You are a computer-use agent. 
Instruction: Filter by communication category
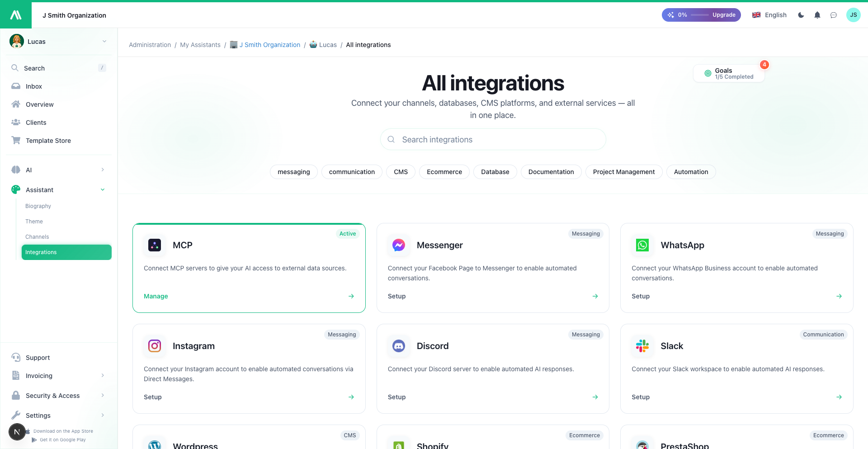tap(352, 172)
